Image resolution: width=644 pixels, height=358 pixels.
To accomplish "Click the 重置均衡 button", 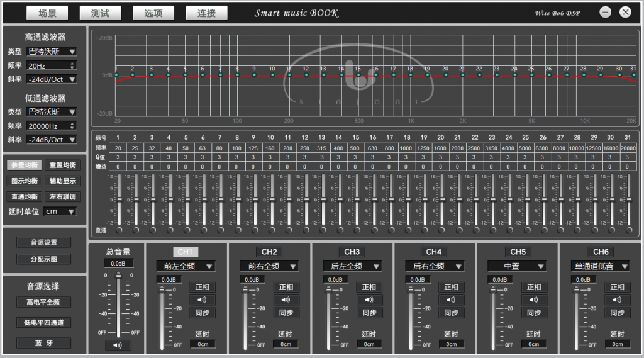I will coord(63,165).
